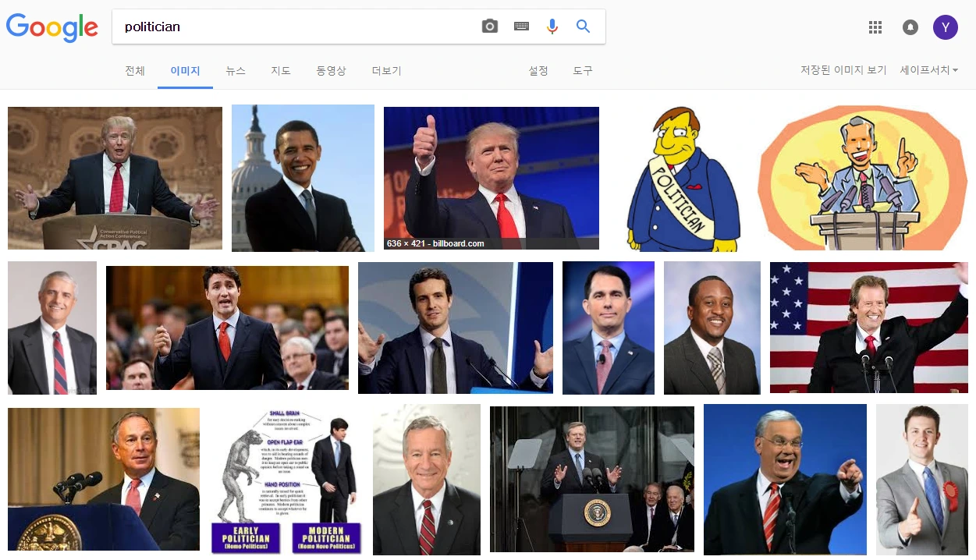Start voice search with microphone icon

(552, 27)
